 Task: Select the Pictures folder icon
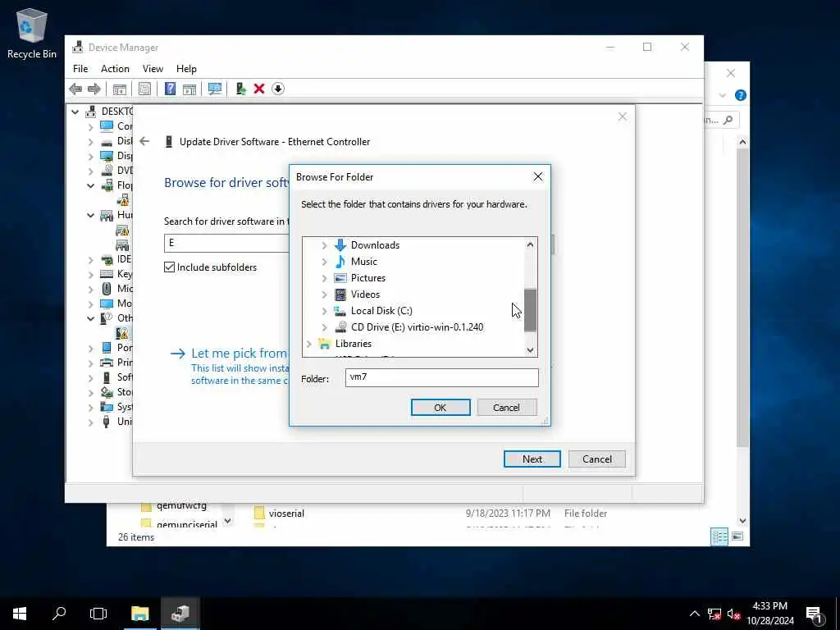pyautogui.click(x=340, y=278)
